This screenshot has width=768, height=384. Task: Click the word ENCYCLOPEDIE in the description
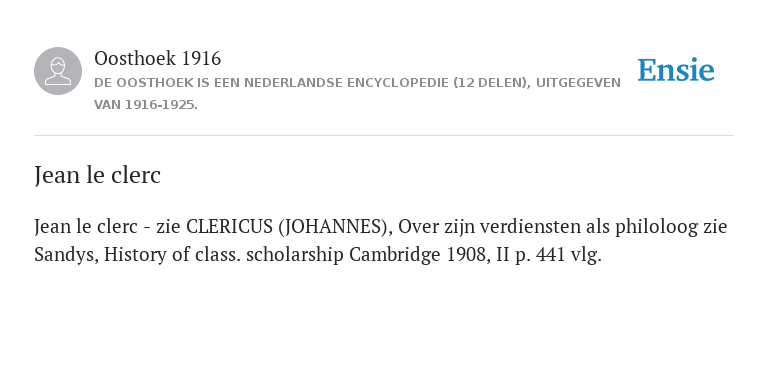(398, 83)
